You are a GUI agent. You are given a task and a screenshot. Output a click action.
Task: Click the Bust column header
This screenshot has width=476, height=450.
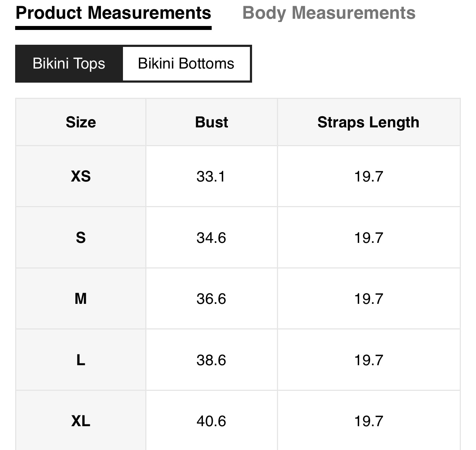point(211,122)
